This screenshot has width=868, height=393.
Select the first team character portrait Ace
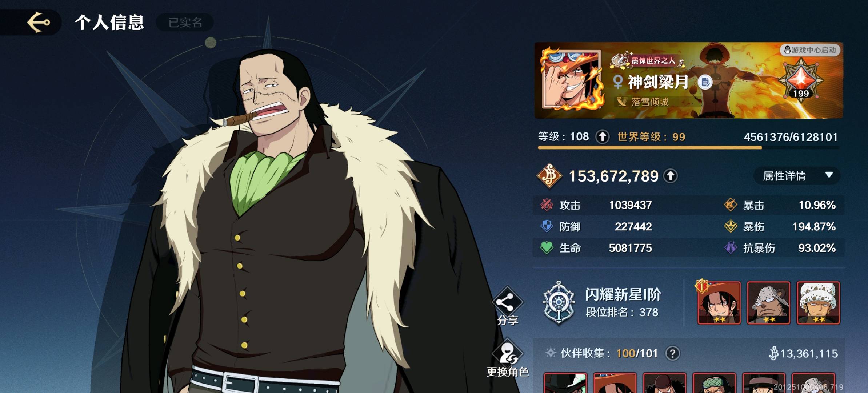point(719,303)
